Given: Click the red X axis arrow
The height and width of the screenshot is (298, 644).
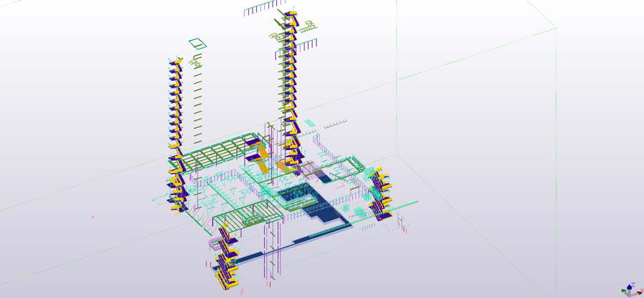Looking at the screenshot, I should coord(638,292).
